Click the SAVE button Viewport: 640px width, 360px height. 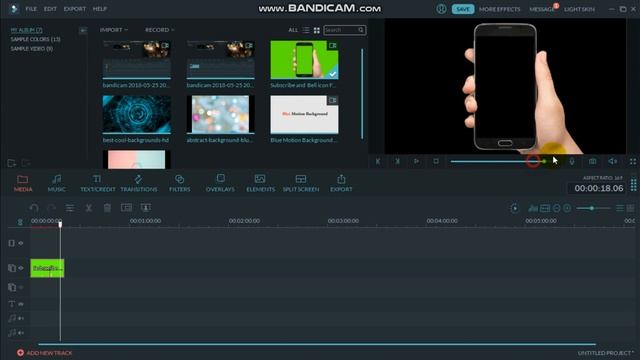click(463, 9)
